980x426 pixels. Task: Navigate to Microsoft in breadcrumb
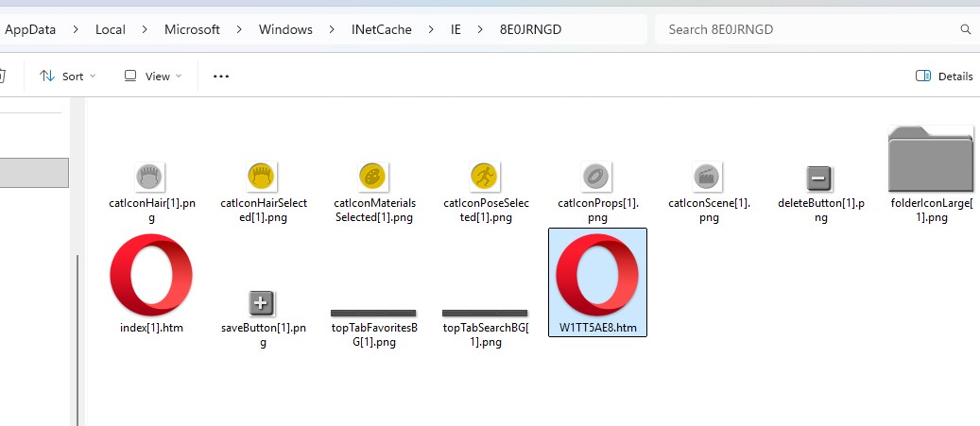tap(192, 29)
